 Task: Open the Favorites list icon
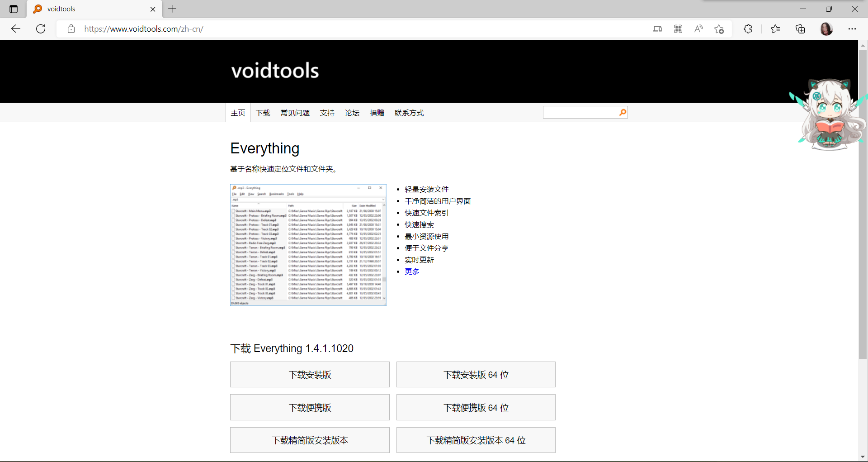click(775, 29)
